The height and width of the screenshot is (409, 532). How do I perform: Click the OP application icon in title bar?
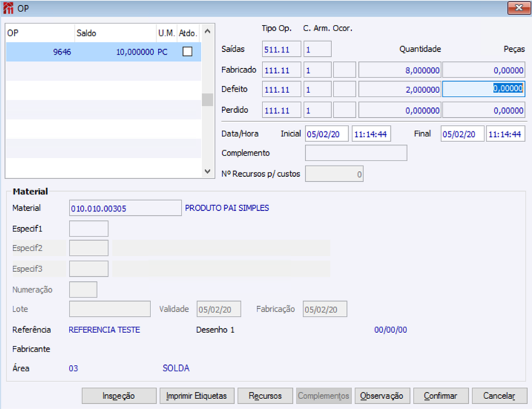(x=8, y=8)
